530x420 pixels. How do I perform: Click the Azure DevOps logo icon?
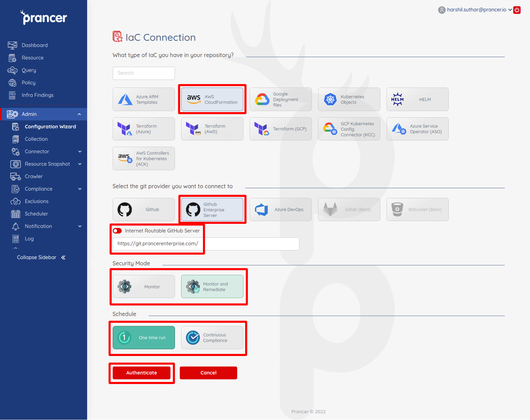[262, 210]
